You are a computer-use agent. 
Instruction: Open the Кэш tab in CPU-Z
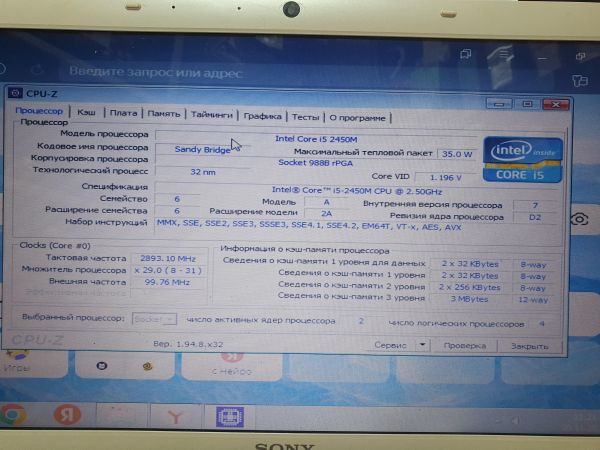tap(86, 112)
